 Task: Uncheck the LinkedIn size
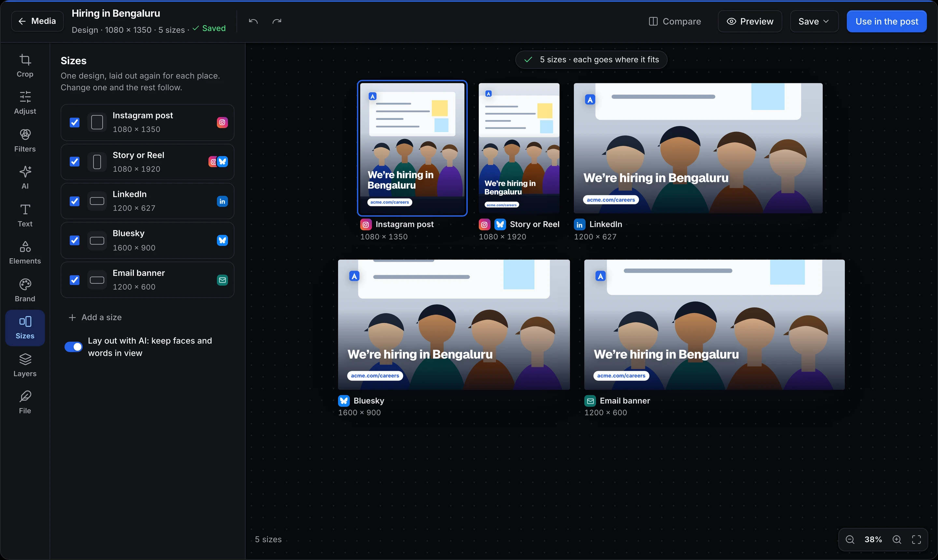click(74, 201)
